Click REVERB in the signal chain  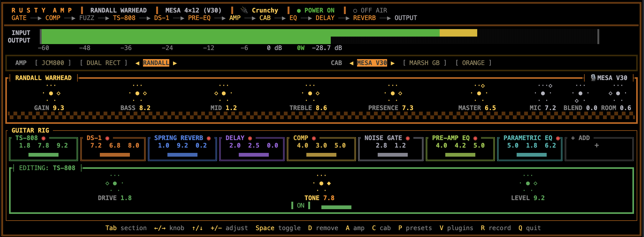coord(365,18)
